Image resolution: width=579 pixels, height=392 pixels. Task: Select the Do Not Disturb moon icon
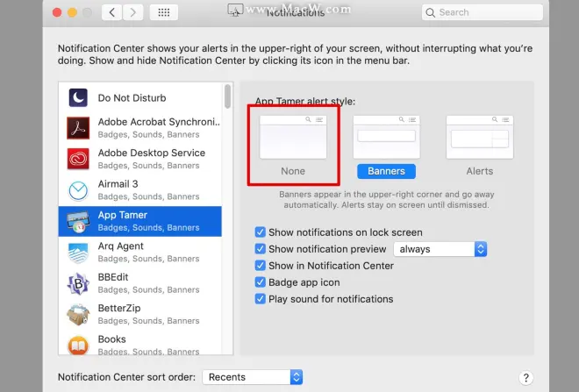pyautogui.click(x=78, y=98)
